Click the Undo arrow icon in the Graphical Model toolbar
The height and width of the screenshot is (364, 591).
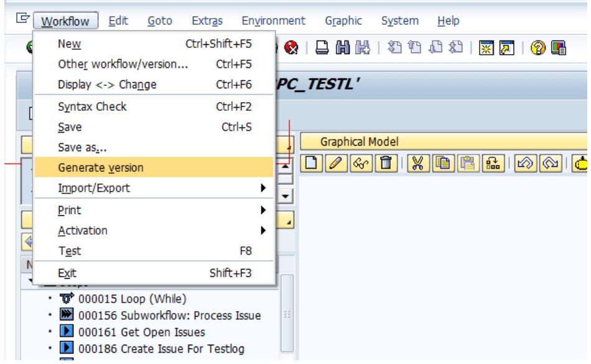click(525, 163)
